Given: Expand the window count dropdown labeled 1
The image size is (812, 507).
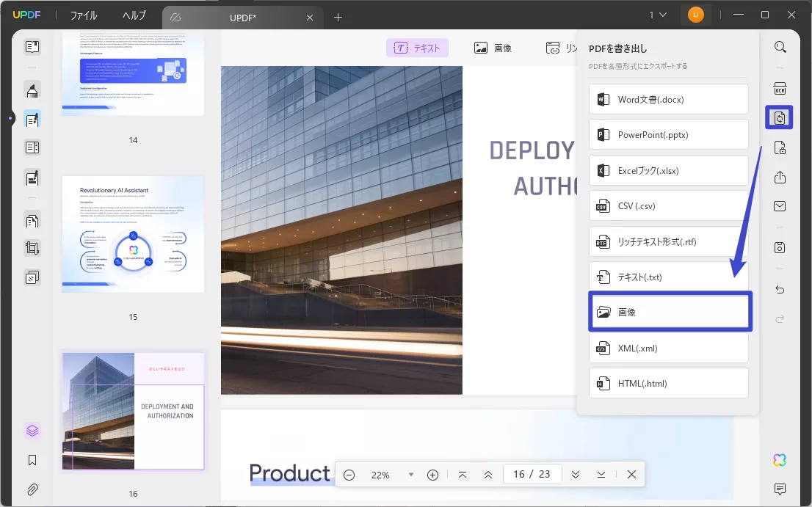Looking at the screenshot, I should (658, 15).
